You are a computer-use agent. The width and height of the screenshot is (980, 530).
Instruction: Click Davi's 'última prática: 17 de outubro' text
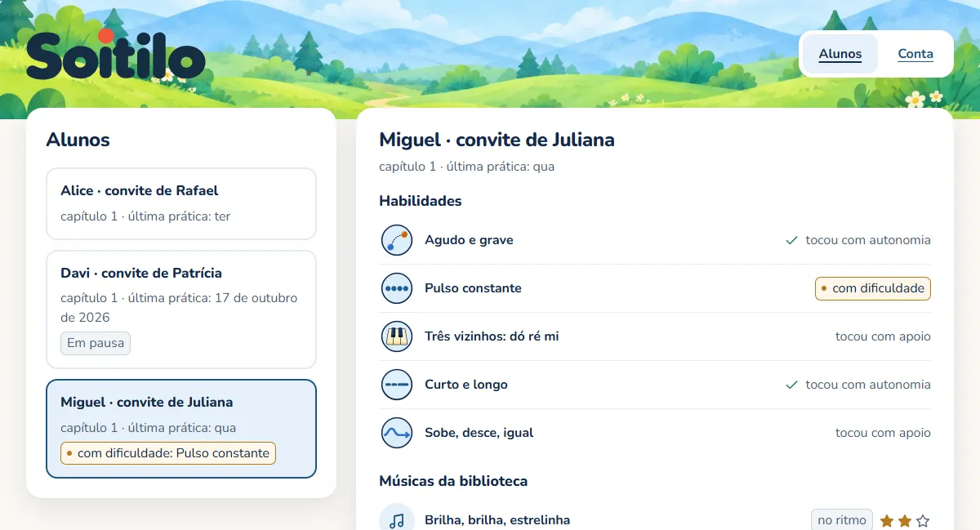pos(179,307)
